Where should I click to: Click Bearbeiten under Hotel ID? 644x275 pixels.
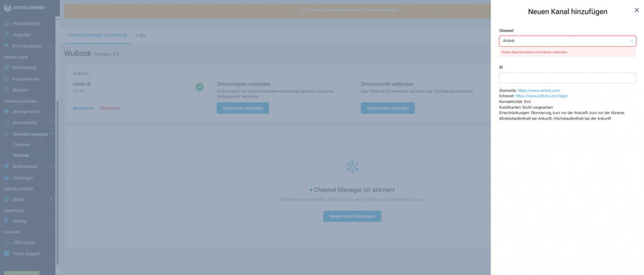(x=84, y=108)
